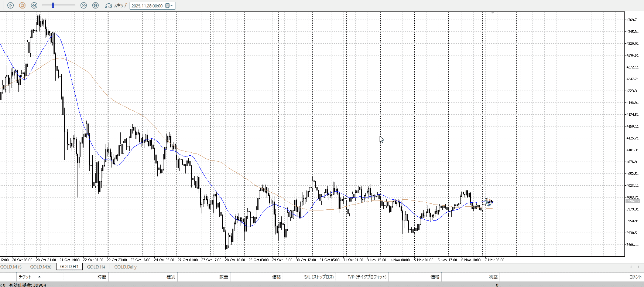Click the rewind double-arrow icon
The width and height of the screenshot is (644, 287).
tap(34, 6)
